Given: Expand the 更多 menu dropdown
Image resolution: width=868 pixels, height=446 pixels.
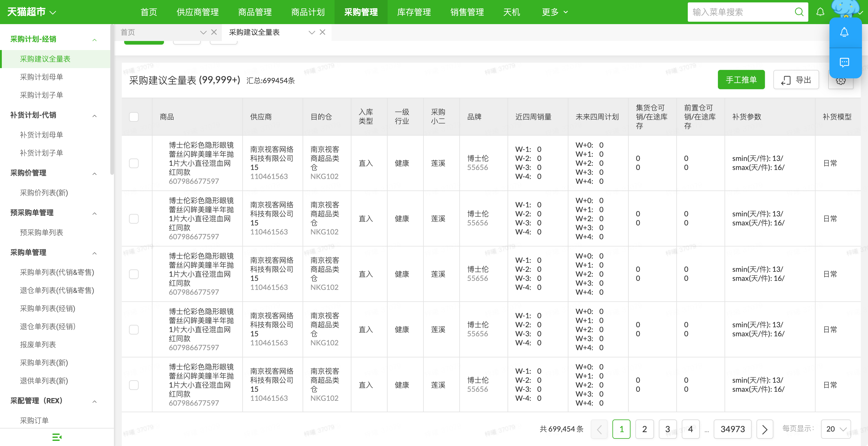Looking at the screenshot, I should [x=555, y=12].
